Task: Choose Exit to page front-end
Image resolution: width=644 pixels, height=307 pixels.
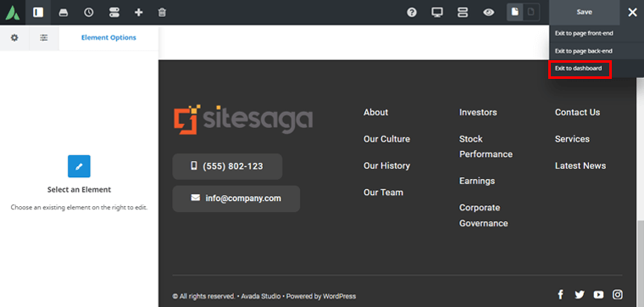Action: tap(584, 33)
